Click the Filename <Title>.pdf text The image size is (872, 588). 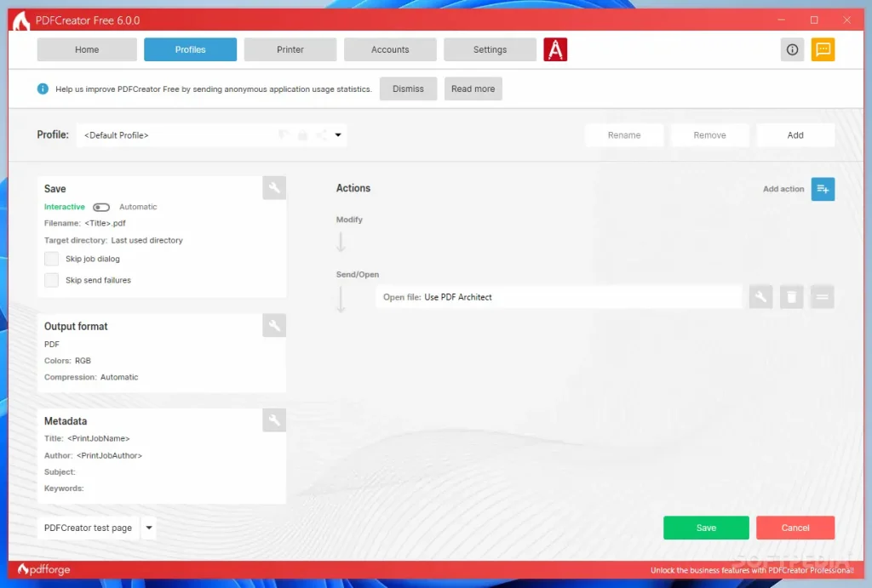(85, 224)
